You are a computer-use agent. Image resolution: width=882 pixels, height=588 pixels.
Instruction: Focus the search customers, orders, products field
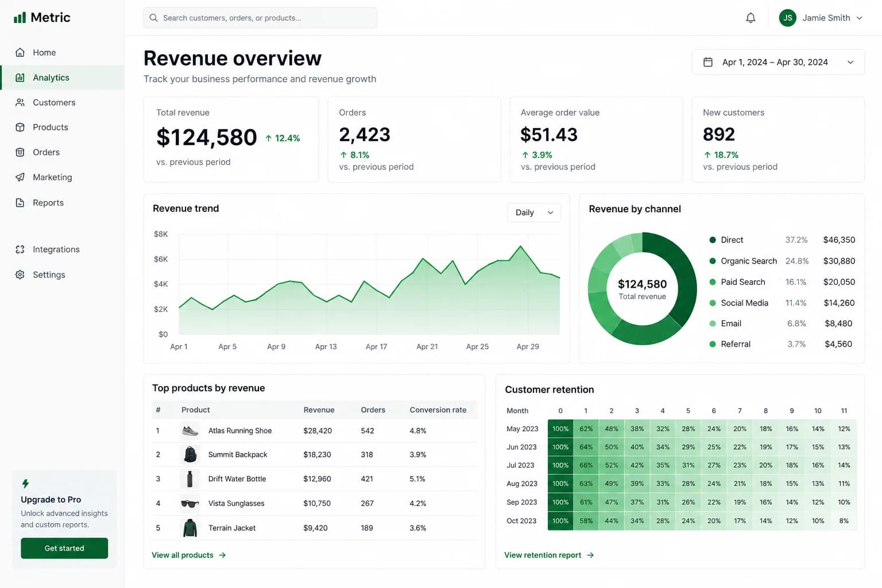260,18
